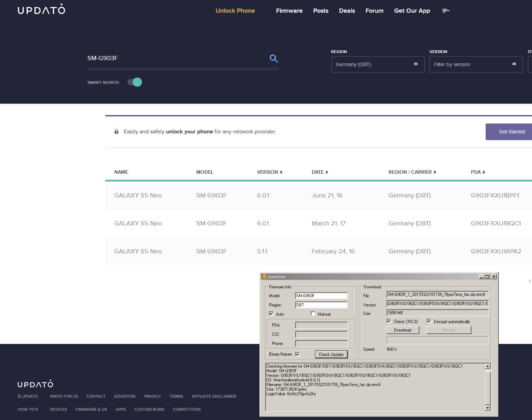
Task: Uncheck the Auto checkbox in SamFirm
Action: click(x=271, y=314)
